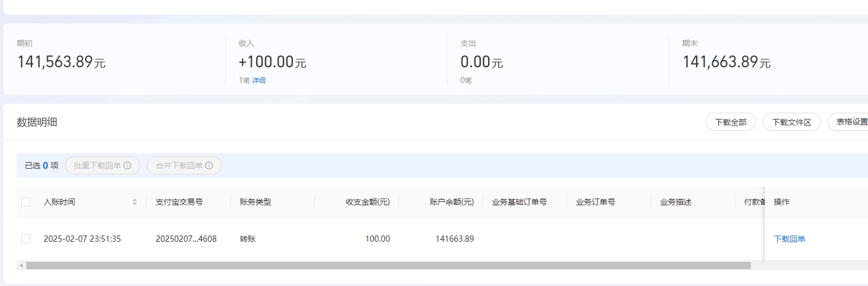
Task: Click the horizontal scrollbar thumb under the table
Action: [x=388, y=265]
